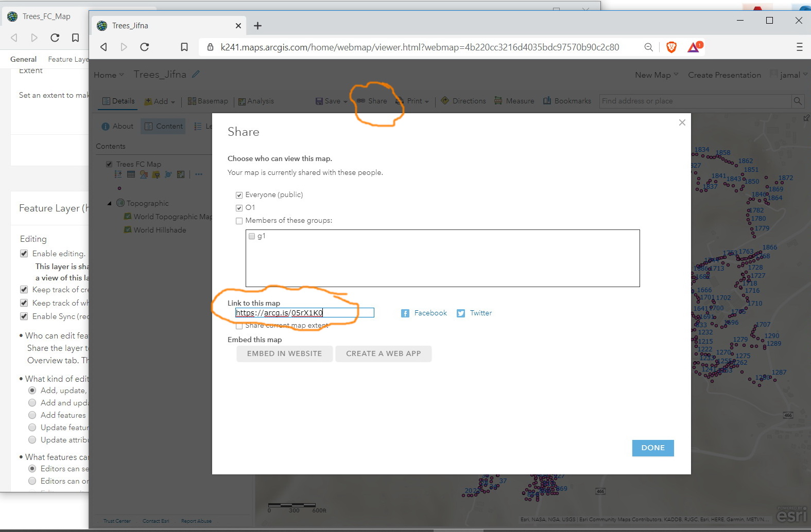
Task: Share the map on Facebook
Action: pos(424,313)
